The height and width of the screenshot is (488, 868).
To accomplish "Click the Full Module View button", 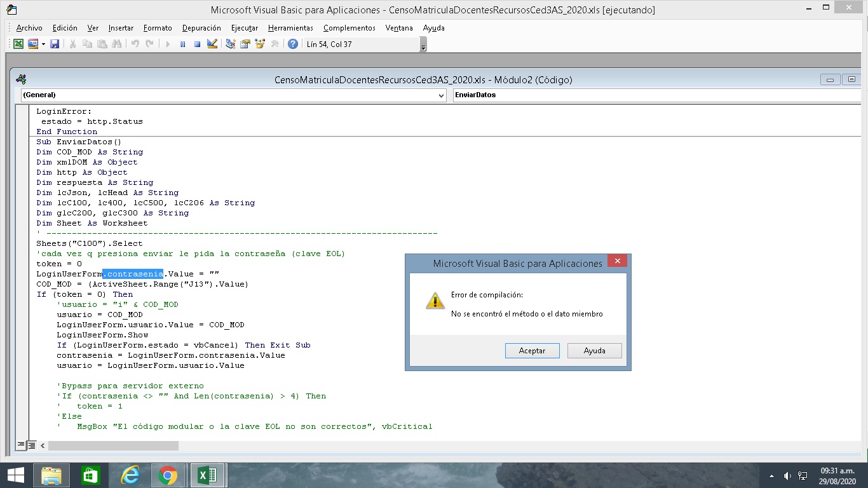I will pos(31,445).
